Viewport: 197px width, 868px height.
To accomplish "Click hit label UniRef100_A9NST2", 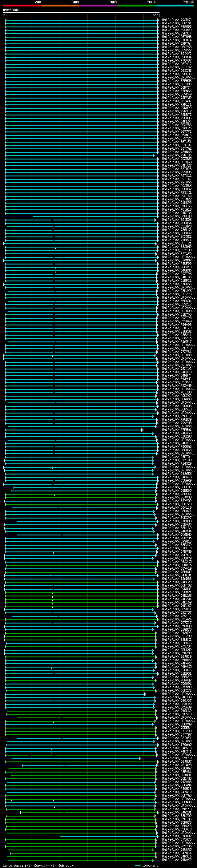I will pyautogui.click(x=177, y=111).
